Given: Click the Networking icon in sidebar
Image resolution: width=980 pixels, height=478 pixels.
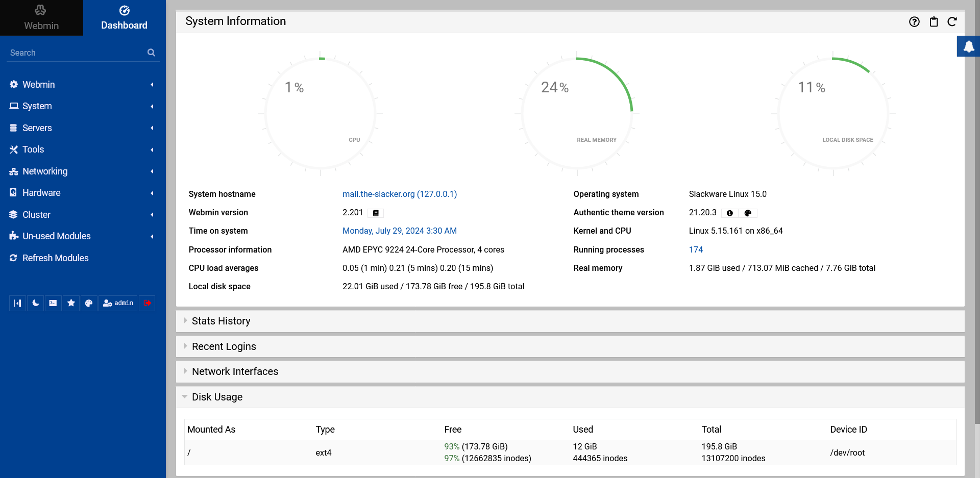Looking at the screenshot, I should pos(14,171).
